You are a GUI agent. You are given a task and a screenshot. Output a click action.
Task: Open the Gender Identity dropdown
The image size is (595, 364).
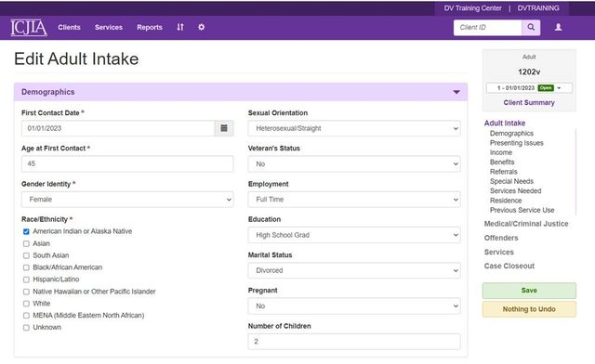[127, 200]
